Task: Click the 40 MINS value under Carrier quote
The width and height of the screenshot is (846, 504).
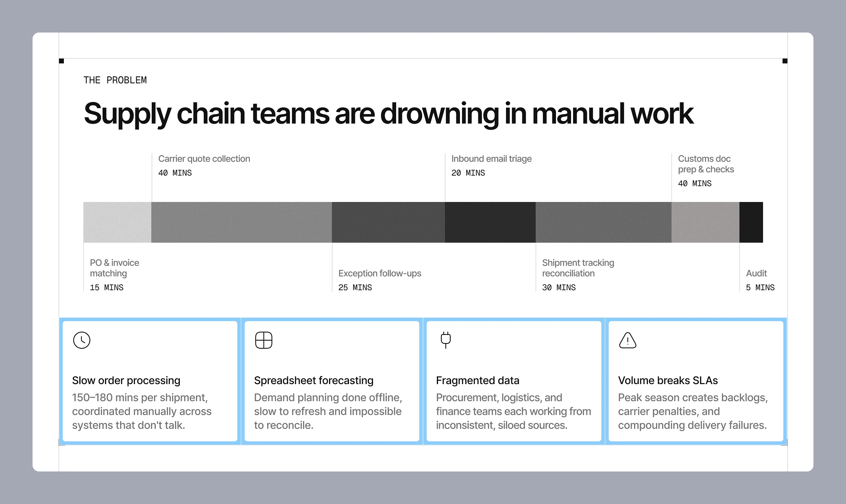Action: [175, 173]
